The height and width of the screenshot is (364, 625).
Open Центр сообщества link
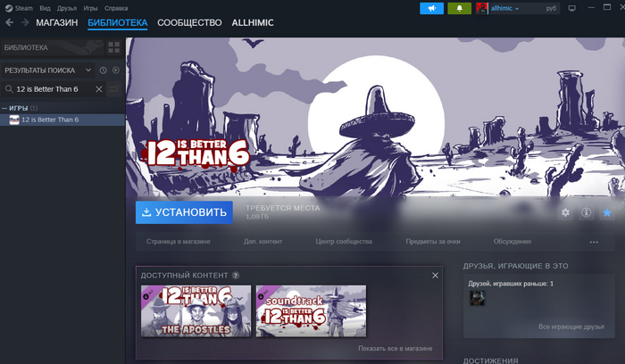click(344, 242)
